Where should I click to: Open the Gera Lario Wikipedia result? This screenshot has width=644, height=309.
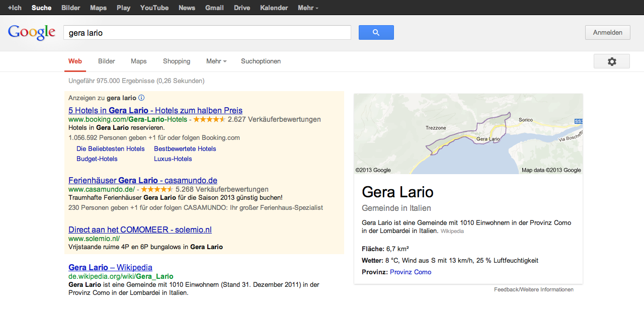(110, 267)
